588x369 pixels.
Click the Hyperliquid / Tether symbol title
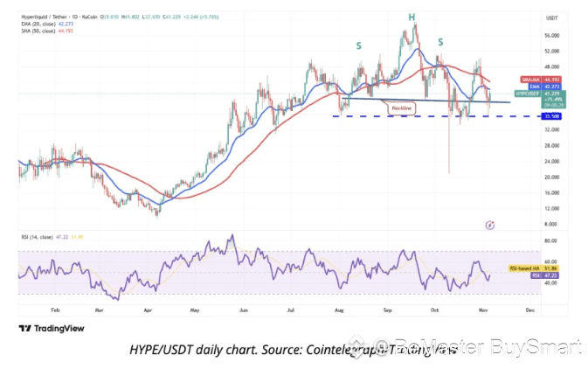point(45,17)
